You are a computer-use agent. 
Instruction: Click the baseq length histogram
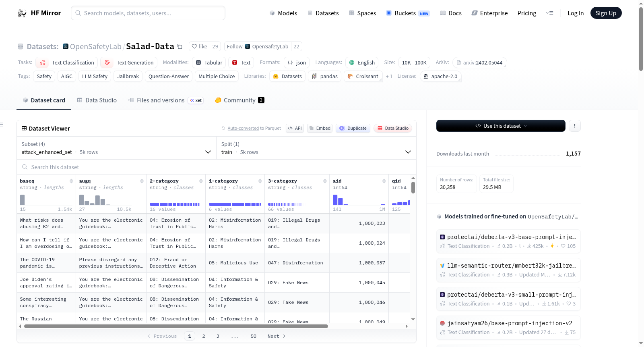[46, 200]
